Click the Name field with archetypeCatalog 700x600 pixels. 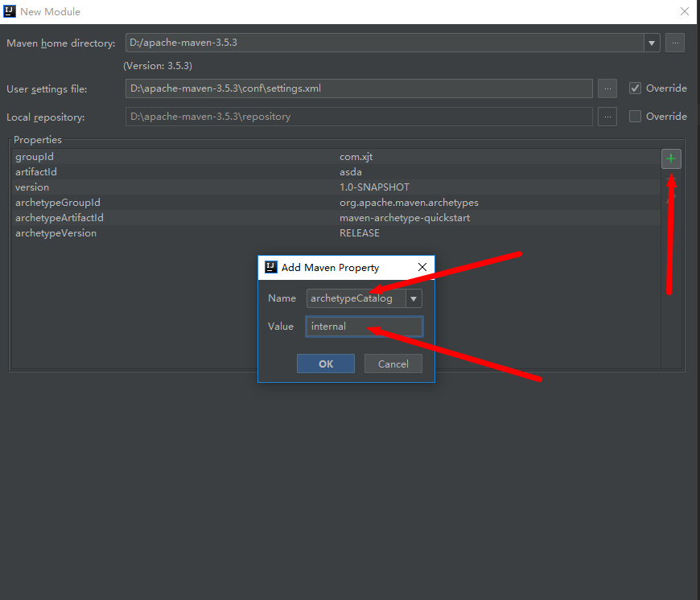click(x=354, y=298)
